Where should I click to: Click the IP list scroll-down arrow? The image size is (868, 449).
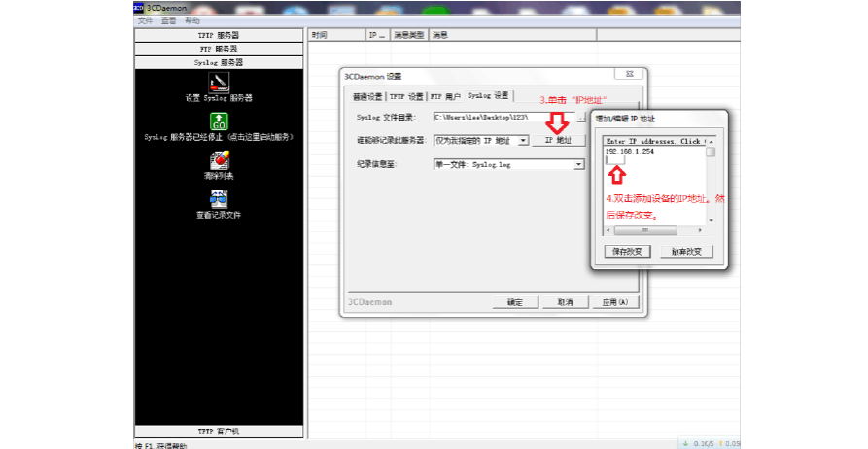point(711,220)
